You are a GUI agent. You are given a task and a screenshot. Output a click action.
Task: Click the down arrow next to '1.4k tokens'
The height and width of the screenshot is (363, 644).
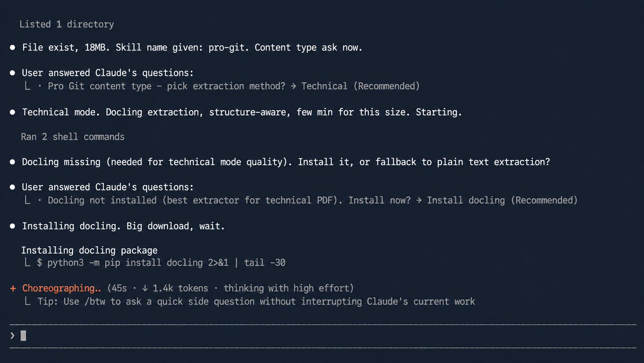click(145, 289)
